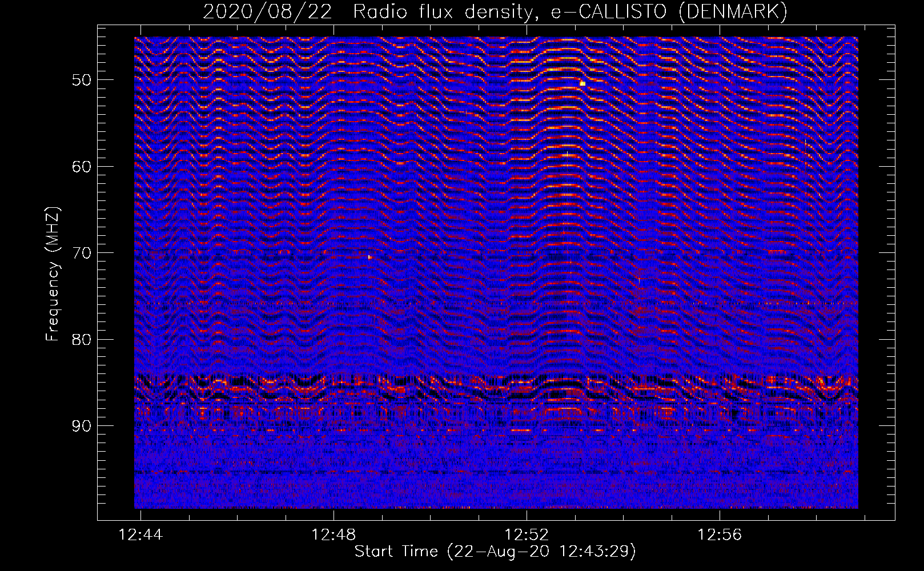Click the 12:48 time tick label
924x571 pixels.
coord(334,535)
